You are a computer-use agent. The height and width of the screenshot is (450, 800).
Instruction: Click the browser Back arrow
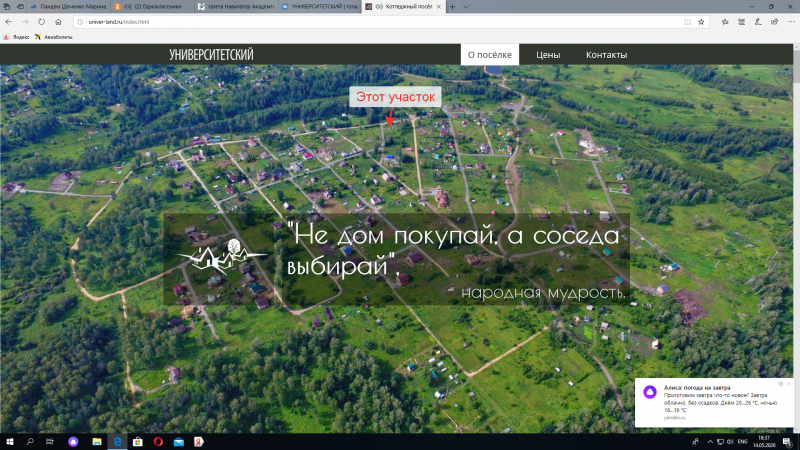(x=10, y=21)
